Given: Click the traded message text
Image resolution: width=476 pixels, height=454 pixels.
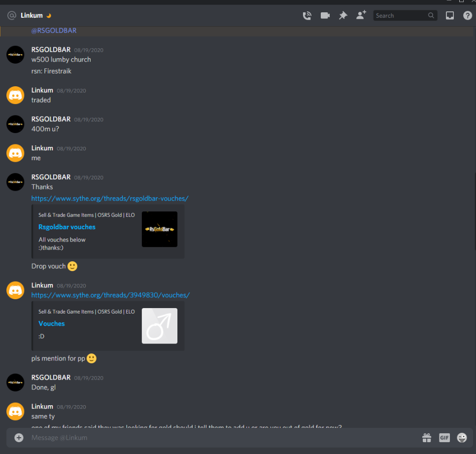Looking at the screenshot, I should tap(41, 100).
